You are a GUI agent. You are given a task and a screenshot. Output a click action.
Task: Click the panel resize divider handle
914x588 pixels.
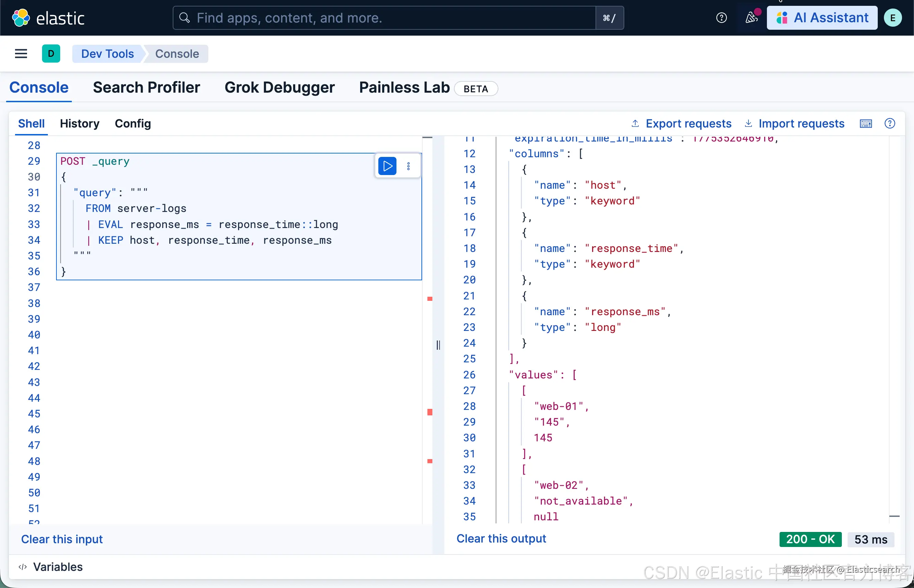coord(438,345)
